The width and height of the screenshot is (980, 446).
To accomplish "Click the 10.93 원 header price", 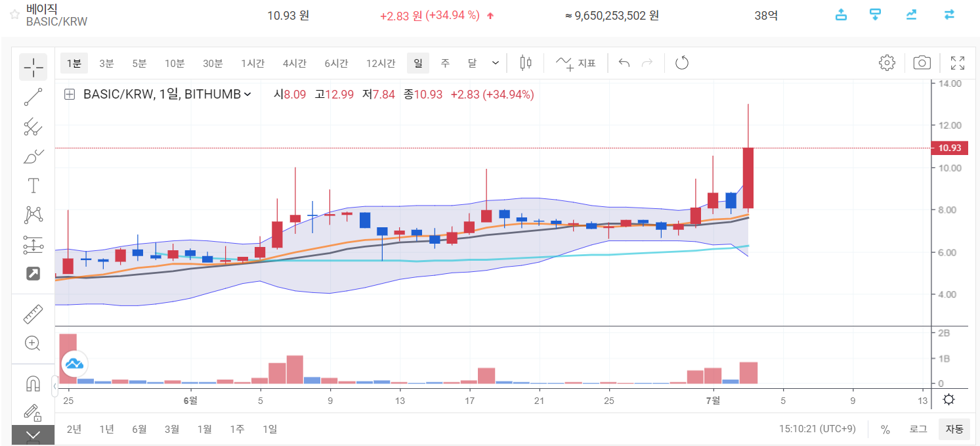I will click(288, 15).
